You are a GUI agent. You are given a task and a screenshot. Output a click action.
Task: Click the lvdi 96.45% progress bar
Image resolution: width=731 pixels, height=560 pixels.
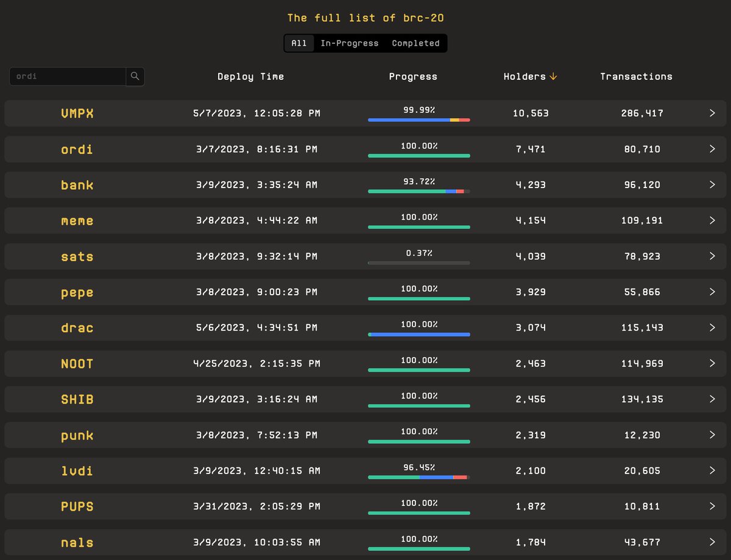point(419,477)
